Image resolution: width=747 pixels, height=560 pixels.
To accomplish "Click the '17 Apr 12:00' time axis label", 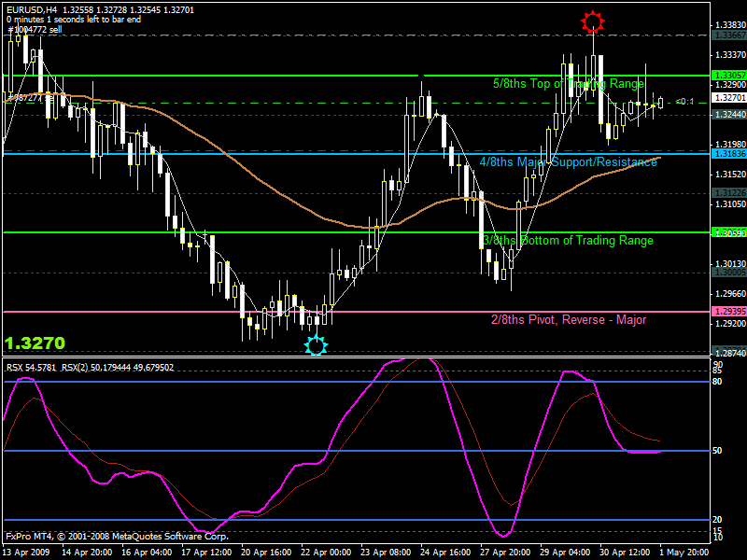I will point(206,553).
